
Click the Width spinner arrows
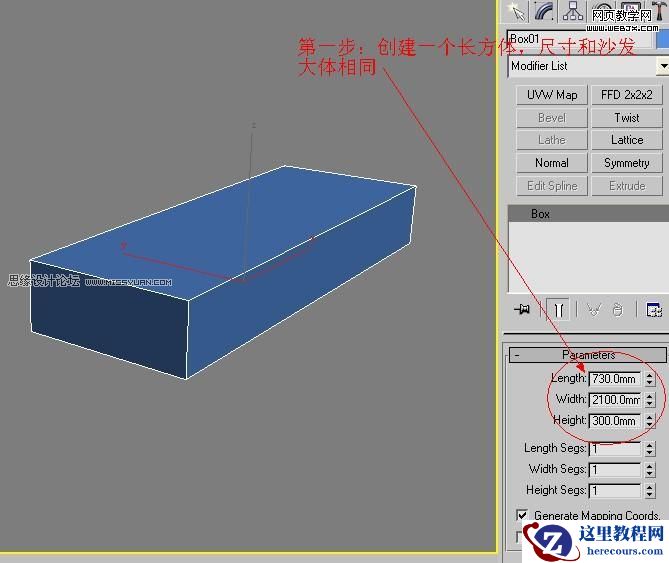(649, 400)
